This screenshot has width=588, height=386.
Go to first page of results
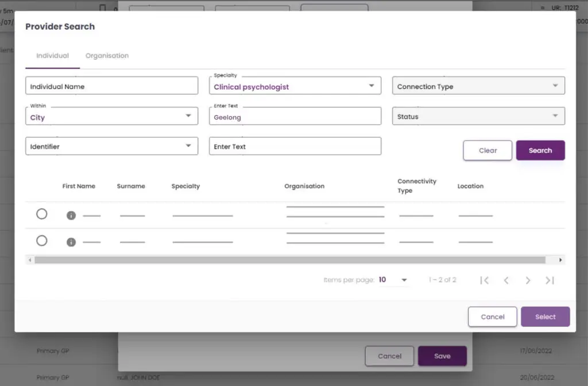click(x=484, y=280)
